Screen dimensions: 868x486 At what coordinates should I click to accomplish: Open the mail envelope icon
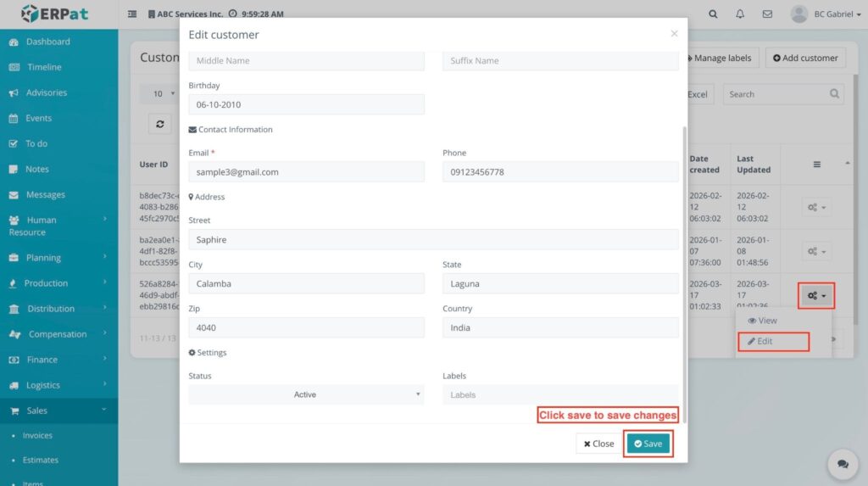point(767,14)
